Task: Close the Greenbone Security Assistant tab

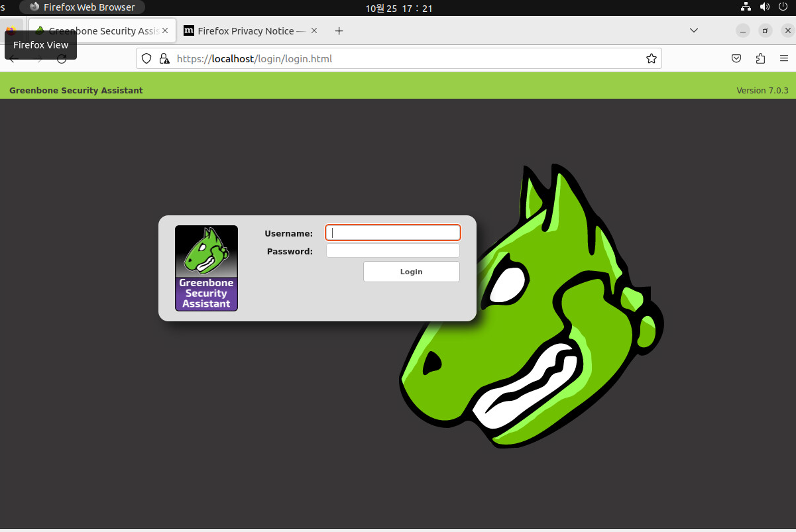Action: tap(165, 30)
